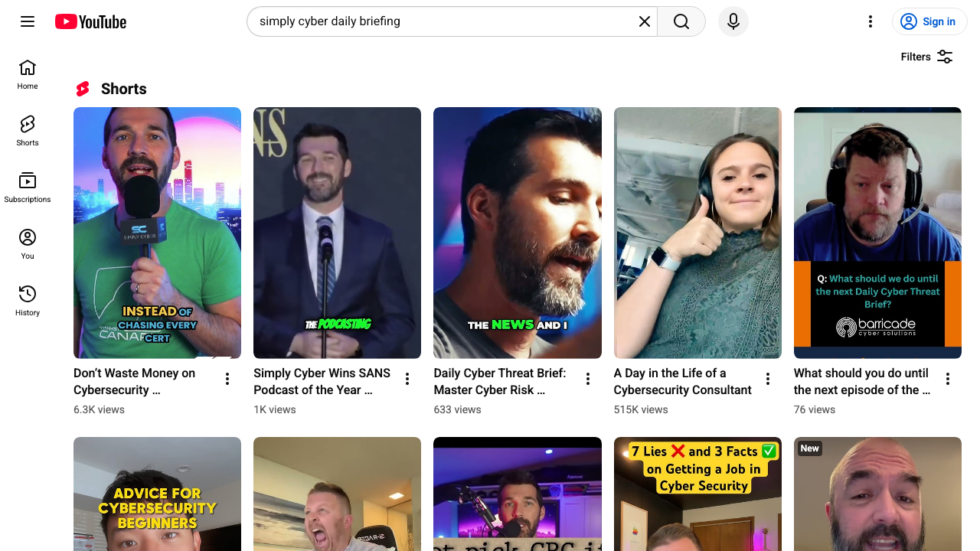The height and width of the screenshot is (551, 980).
Task: Click title "Don't Waste Money on Cybersecurity"
Action: pyautogui.click(x=135, y=381)
